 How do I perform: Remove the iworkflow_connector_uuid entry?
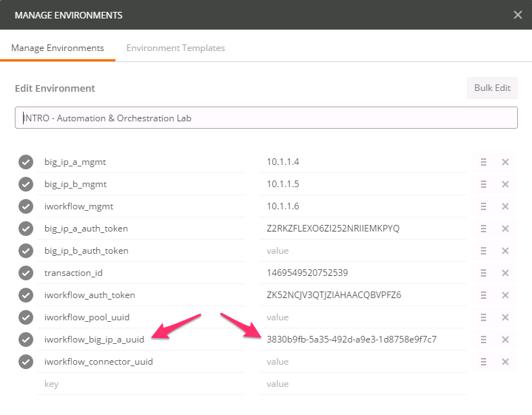pyautogui.click(x=505, y=362)
